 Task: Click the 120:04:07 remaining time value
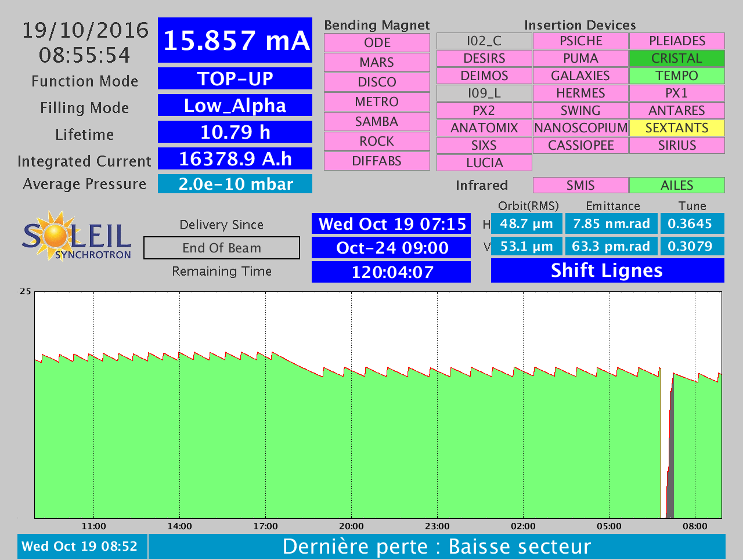pos(391,272)
